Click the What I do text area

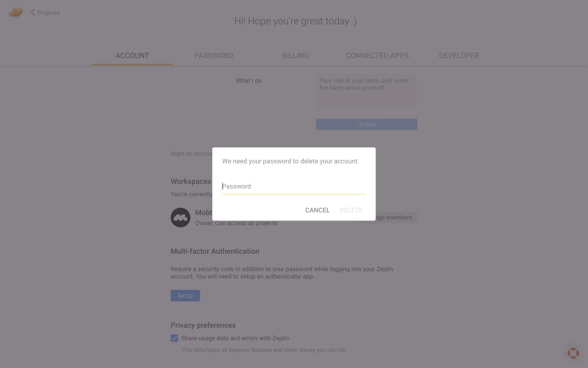pyautogui.click(x=366, y=91)
